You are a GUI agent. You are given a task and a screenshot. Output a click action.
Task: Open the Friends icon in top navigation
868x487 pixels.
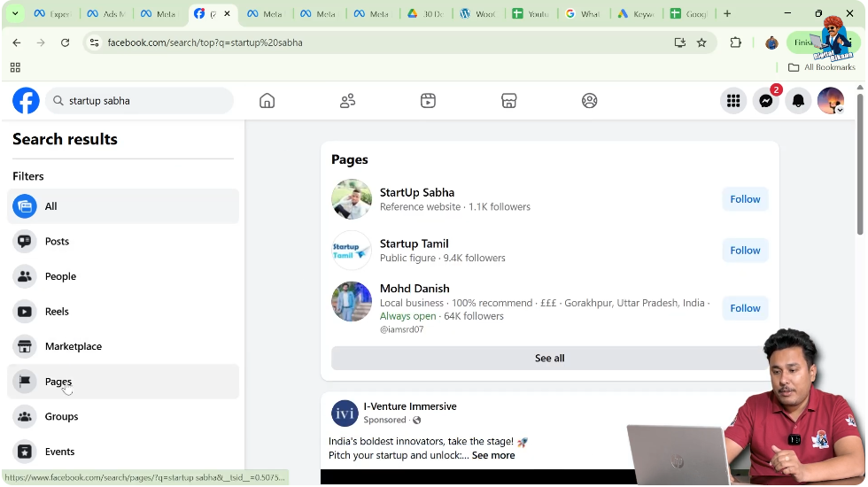[347, 101]
